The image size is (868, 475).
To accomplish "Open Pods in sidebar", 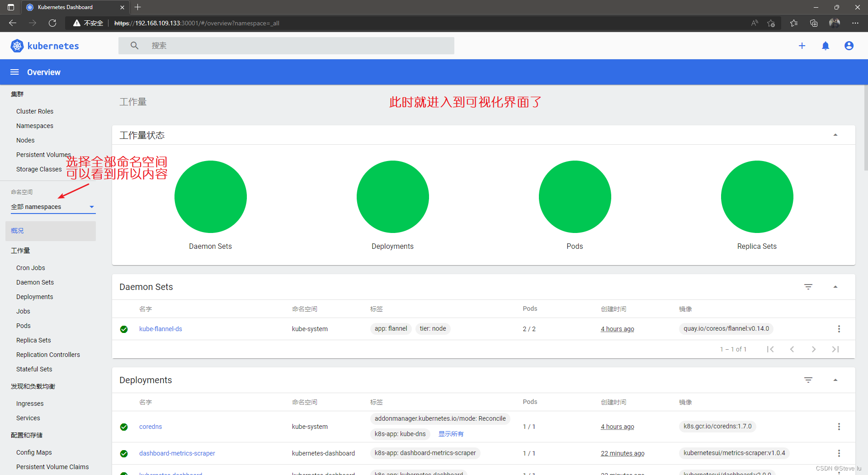I will coord(24,326).
